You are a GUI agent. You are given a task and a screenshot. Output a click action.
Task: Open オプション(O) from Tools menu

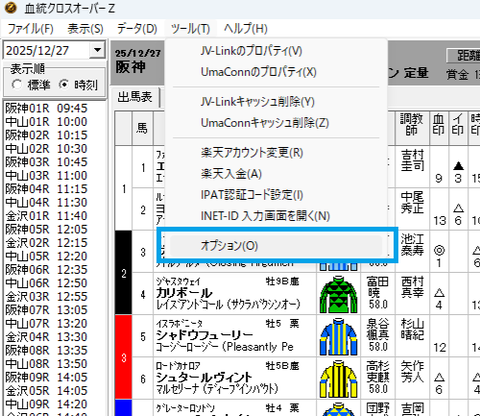tap(276, 246)
